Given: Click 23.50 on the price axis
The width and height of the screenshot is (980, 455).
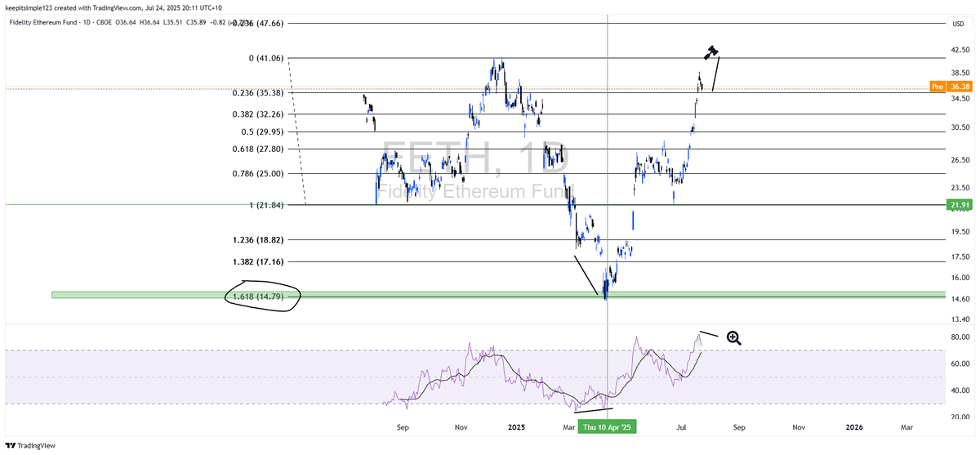Looking at the screenshot, I should pyautogui.click(x=960, y=187).
